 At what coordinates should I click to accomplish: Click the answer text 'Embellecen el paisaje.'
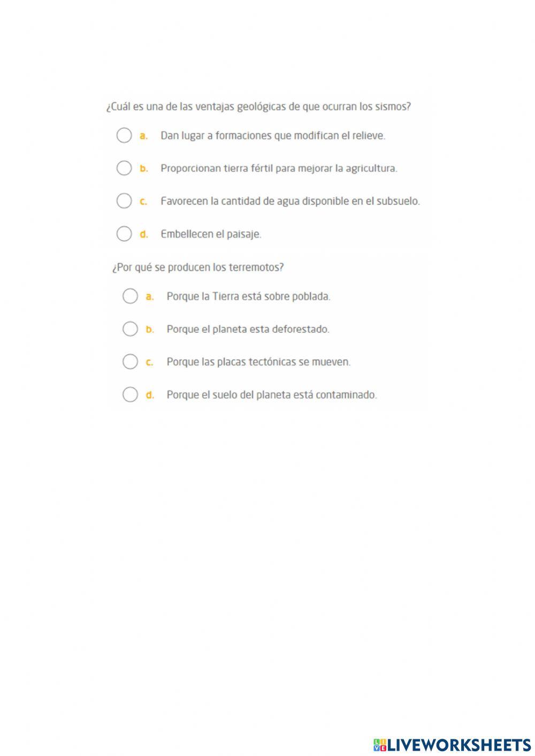click(x=211, y=234)
